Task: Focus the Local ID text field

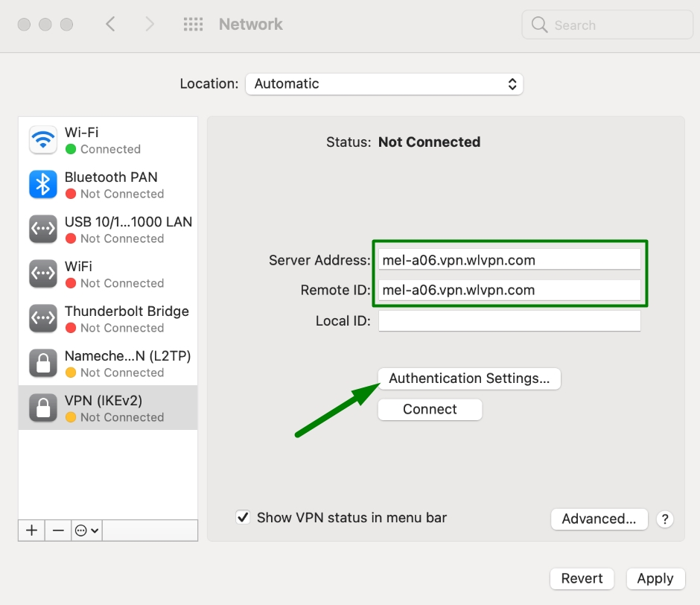Action: point(509,321)
